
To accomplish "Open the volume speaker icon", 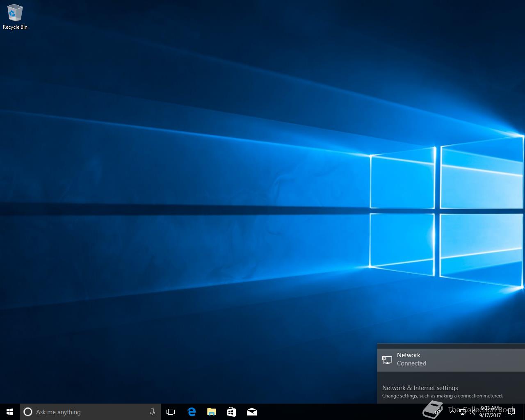I will tap(472, 412).
